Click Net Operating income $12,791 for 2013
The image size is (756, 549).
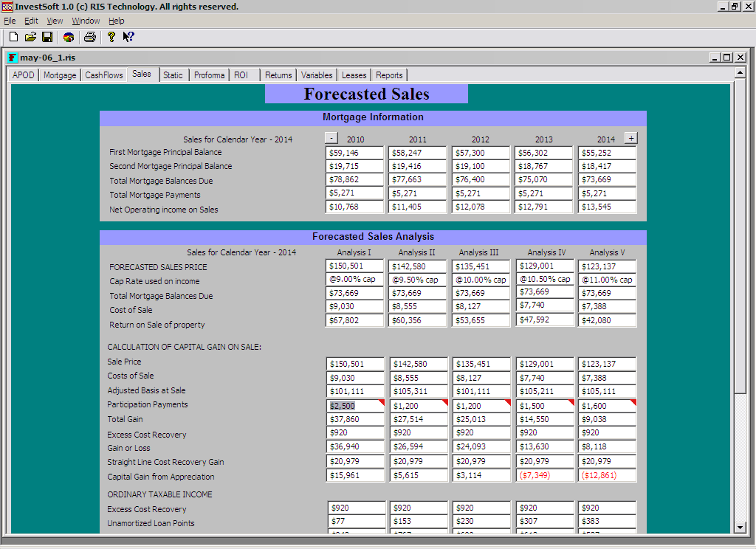pos(544,207)
